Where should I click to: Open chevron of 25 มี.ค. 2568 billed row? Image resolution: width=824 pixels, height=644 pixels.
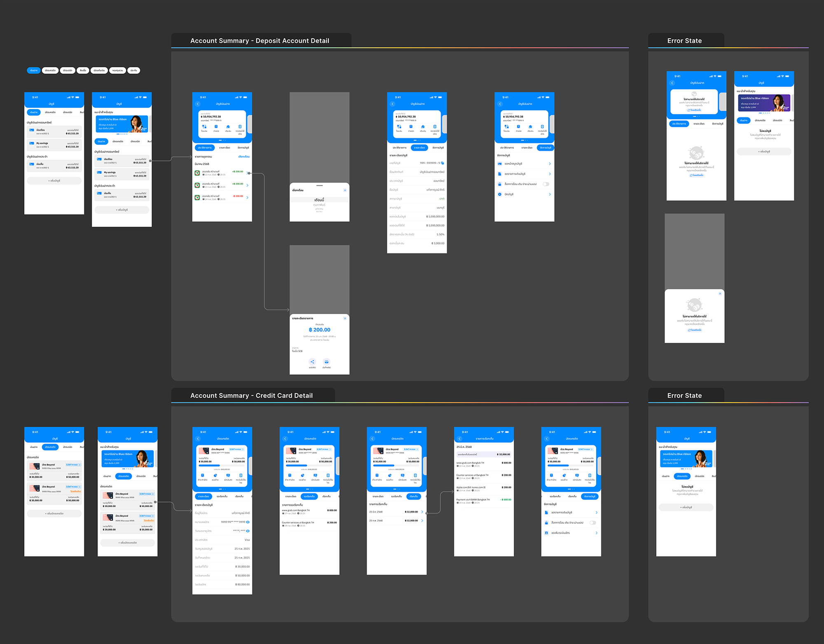click(422, 512)
